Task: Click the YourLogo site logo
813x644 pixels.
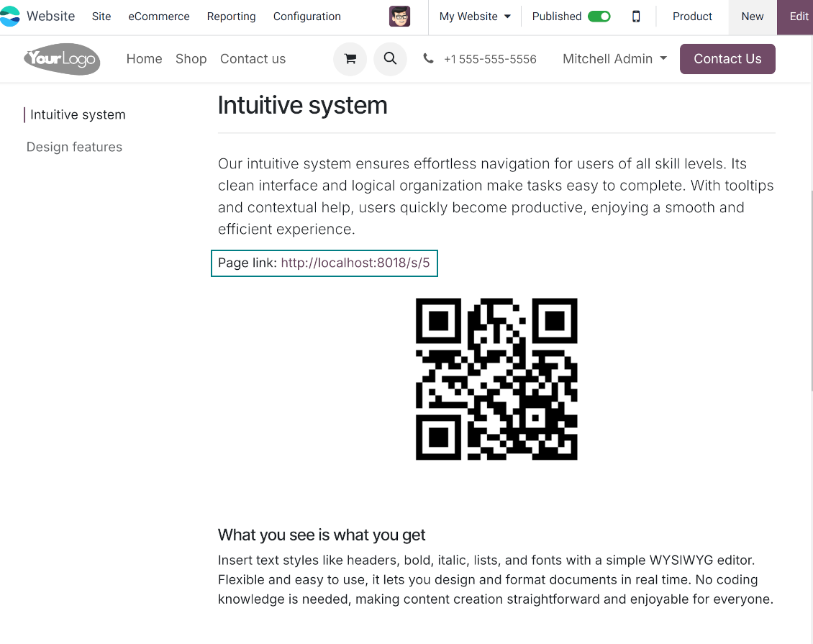Action: [x=62, y=59]
